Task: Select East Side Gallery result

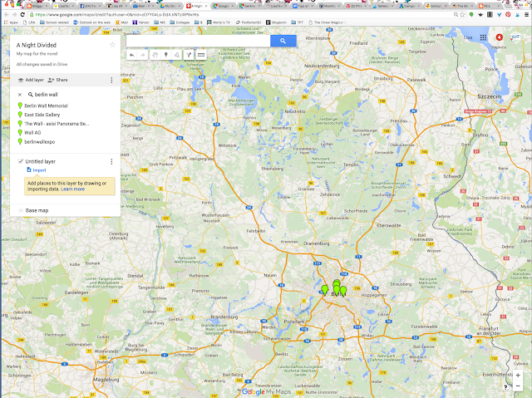Action: [x=39, y=115]
